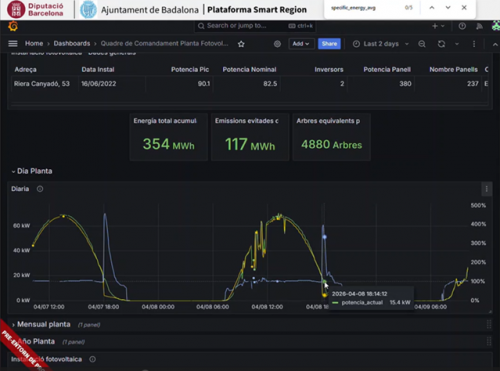Open the hamburger sidebar menu
This screenshot has width=500, height=371.
click(x=13, y=44)
